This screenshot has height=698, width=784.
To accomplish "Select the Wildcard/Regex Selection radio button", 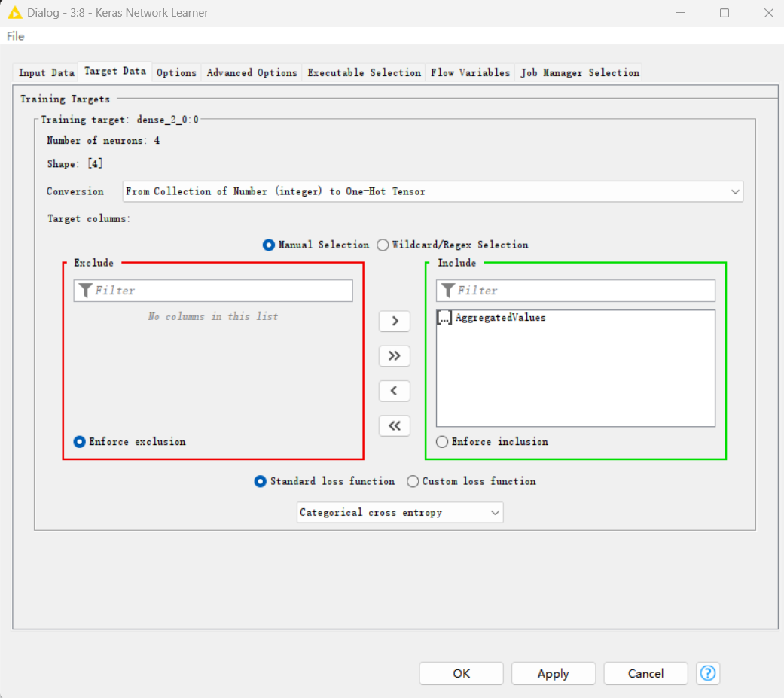I will [383, 245].
